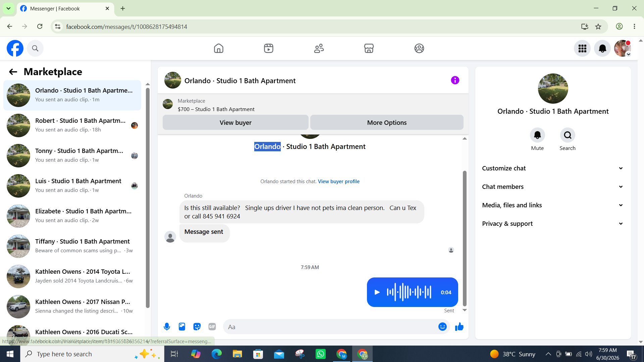Seek within the audio clip waveform
This screenshot has width=644, height=362.
(409, 292)
